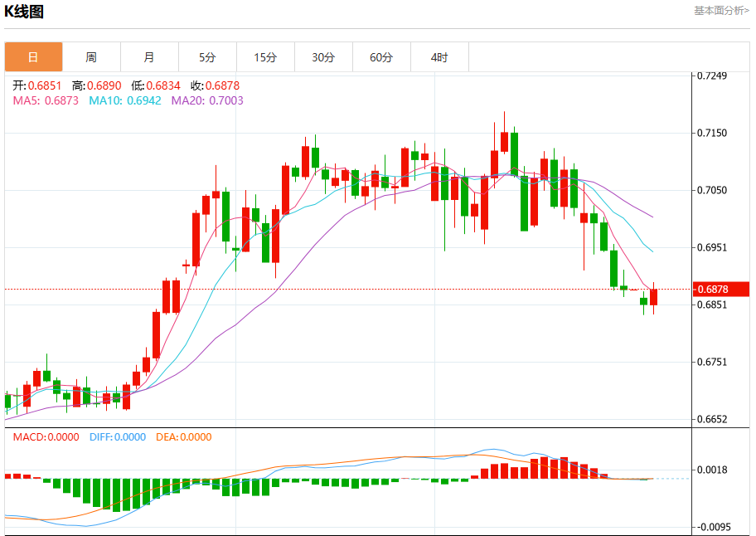The height and width of the screenshot is (536, 756).
Task: Click the tallest green MACD histogram bar
Action: [116, 495]
